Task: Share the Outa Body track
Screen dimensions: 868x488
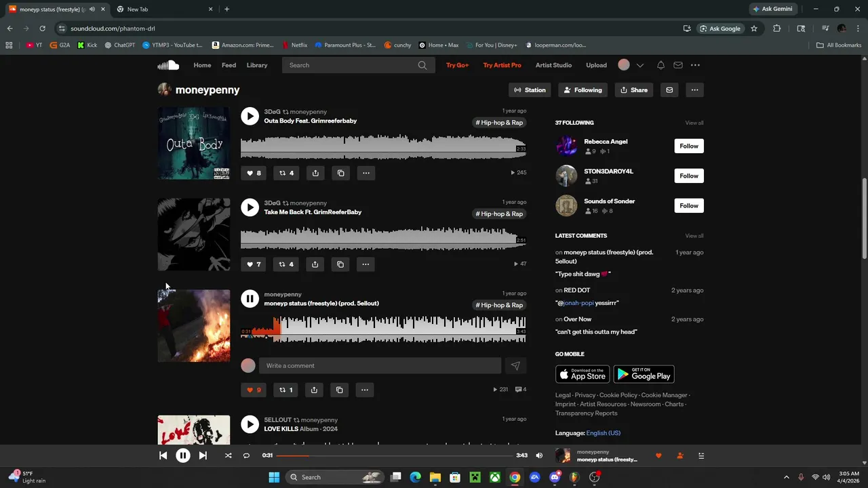Action: click(315, 173)
